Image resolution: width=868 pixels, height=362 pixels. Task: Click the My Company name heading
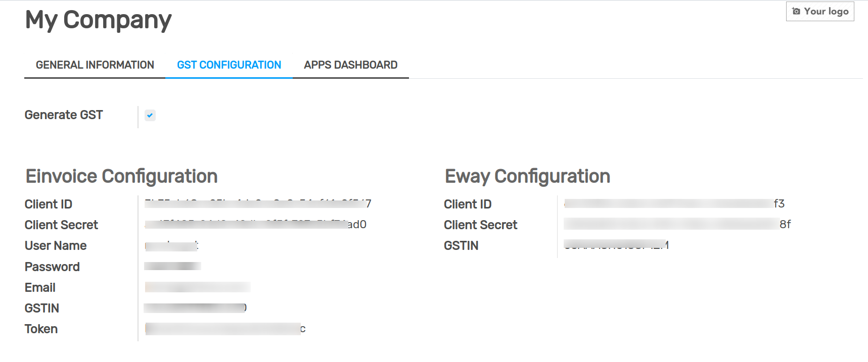[98, 20]
